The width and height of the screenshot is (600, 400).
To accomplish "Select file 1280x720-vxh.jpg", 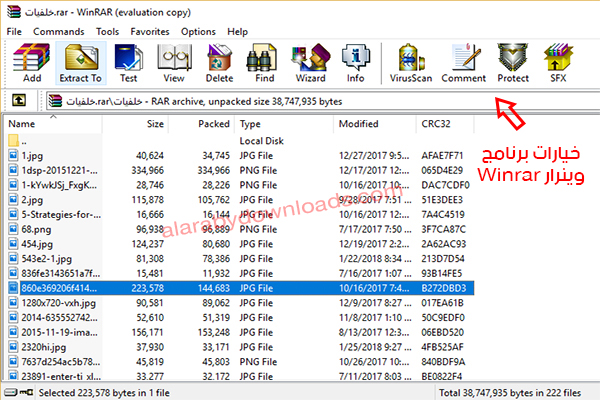I will tap(59, 303).
